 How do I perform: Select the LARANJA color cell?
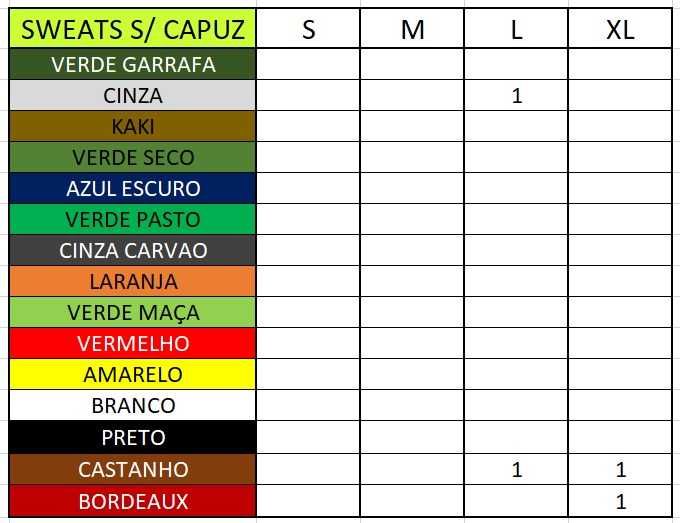pos(133,281)
